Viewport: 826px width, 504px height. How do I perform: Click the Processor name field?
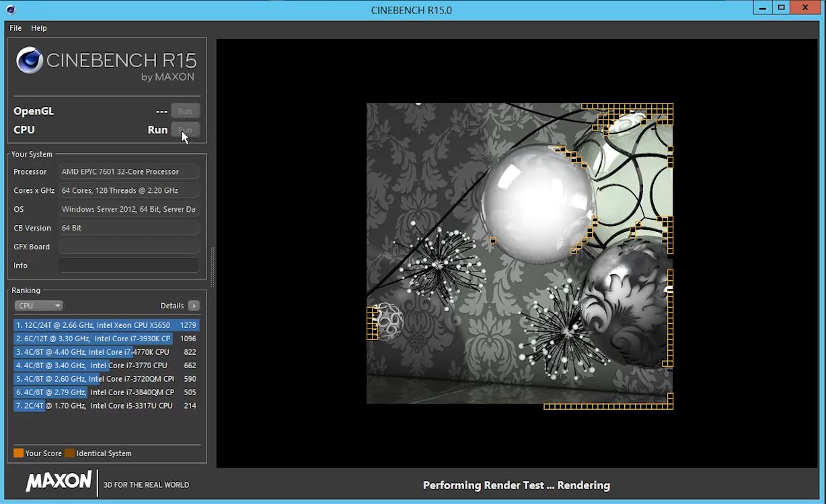pyautogui.click(x=128, y=171)
